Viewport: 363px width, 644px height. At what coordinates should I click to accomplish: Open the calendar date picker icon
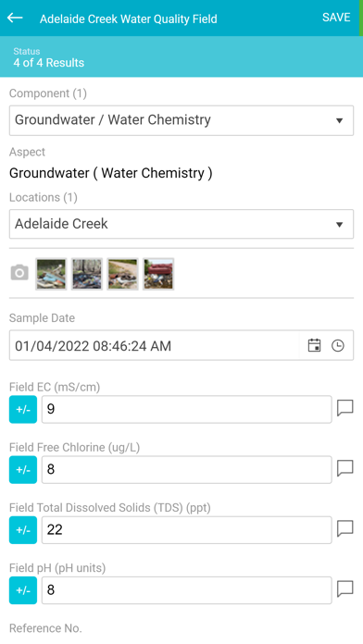314,345
